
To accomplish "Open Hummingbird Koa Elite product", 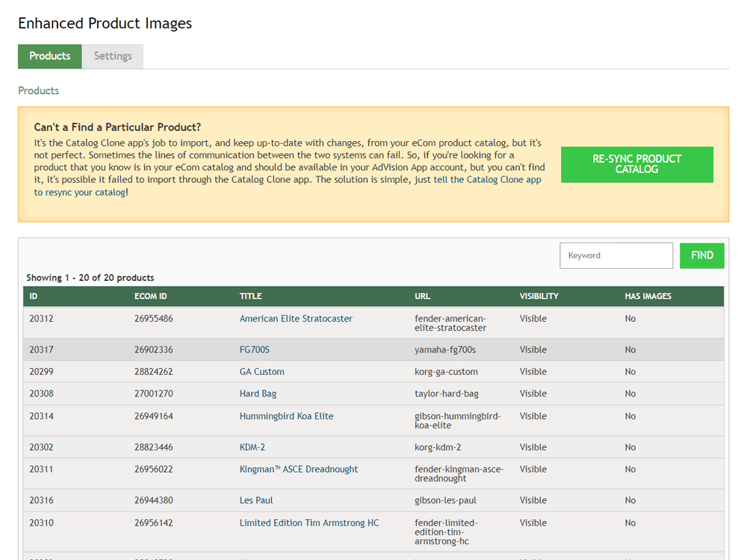I will pos(286,416).
